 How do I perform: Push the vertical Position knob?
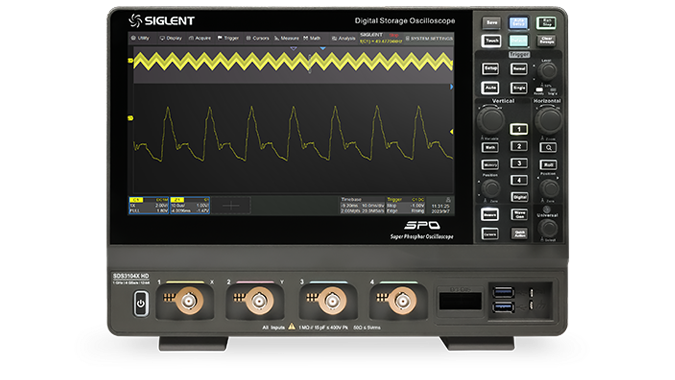coord(491,188)
